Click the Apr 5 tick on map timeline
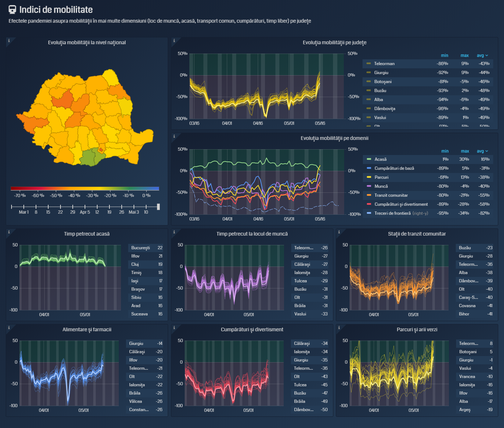This screenshot has height=428, width=504. point(85,212)
